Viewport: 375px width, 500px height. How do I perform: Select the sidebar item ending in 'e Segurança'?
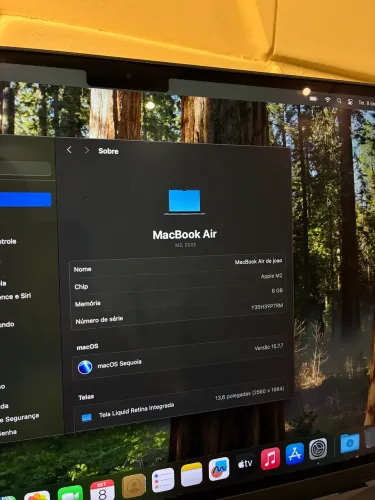point(19,418)
